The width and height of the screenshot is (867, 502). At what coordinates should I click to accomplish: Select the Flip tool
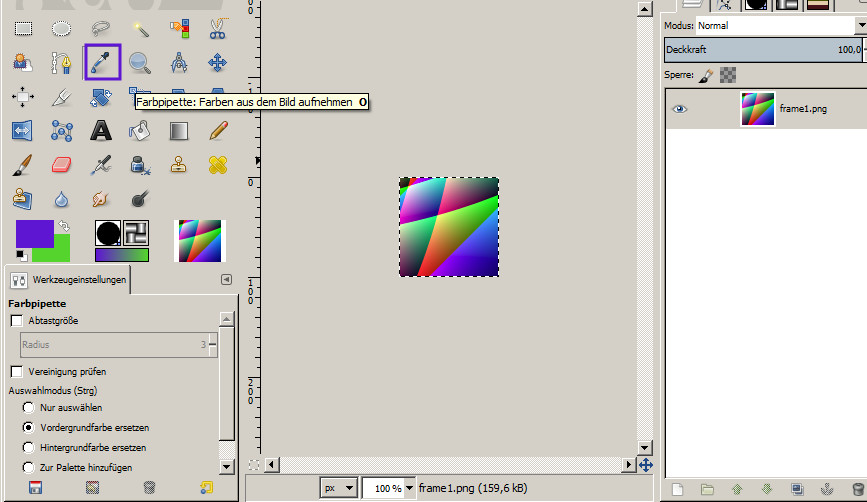[x=23, y=131]
